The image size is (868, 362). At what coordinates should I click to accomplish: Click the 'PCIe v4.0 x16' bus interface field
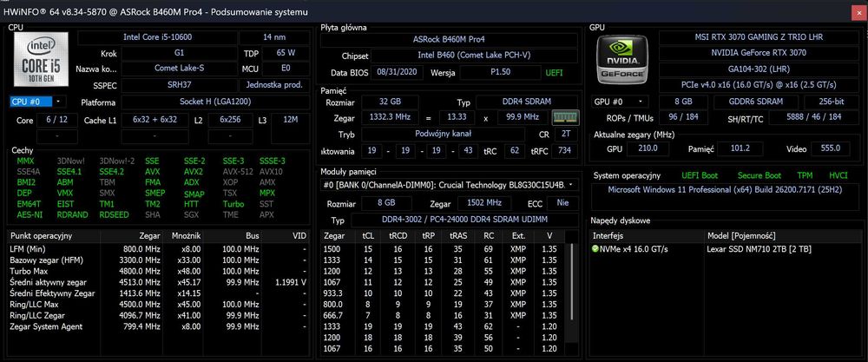[x=759, y=85]
